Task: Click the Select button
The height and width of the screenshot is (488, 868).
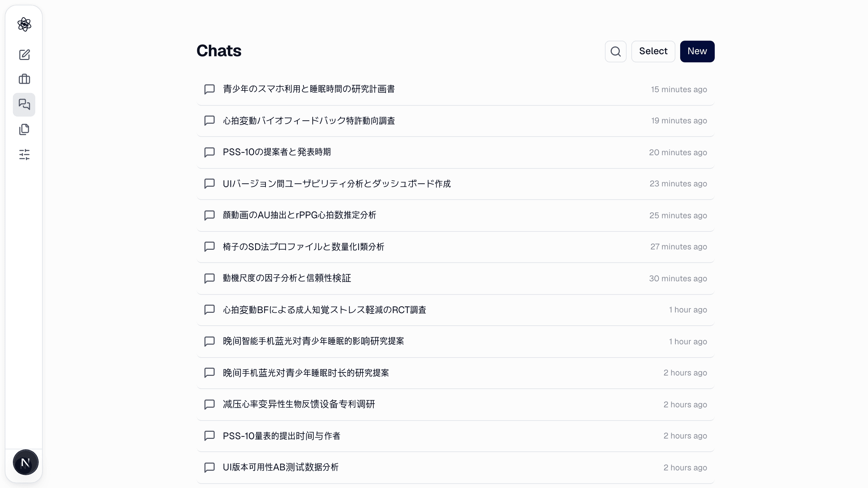Action: tap(653, 52)
